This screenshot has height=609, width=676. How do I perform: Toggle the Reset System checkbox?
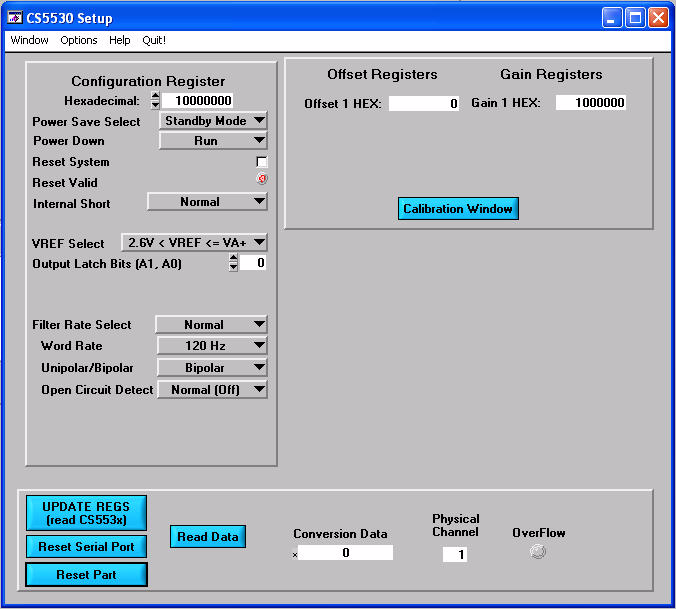click(x=262, y=162)
